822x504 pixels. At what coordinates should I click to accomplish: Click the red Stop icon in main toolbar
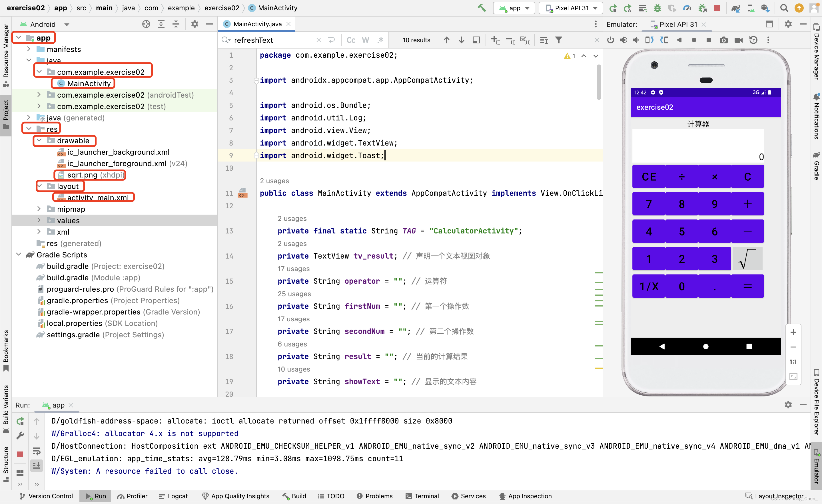717,8
